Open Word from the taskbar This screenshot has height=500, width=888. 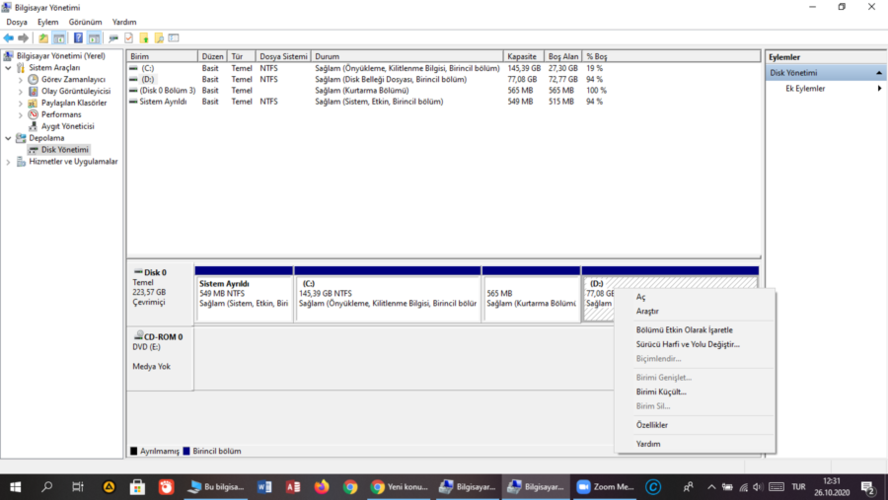pyautogui.click(x=264, y=487)
